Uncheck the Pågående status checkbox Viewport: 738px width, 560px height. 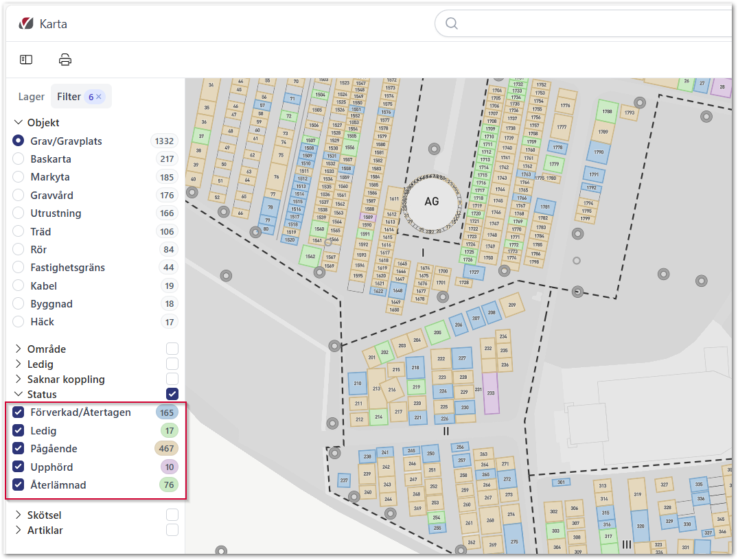19,449
